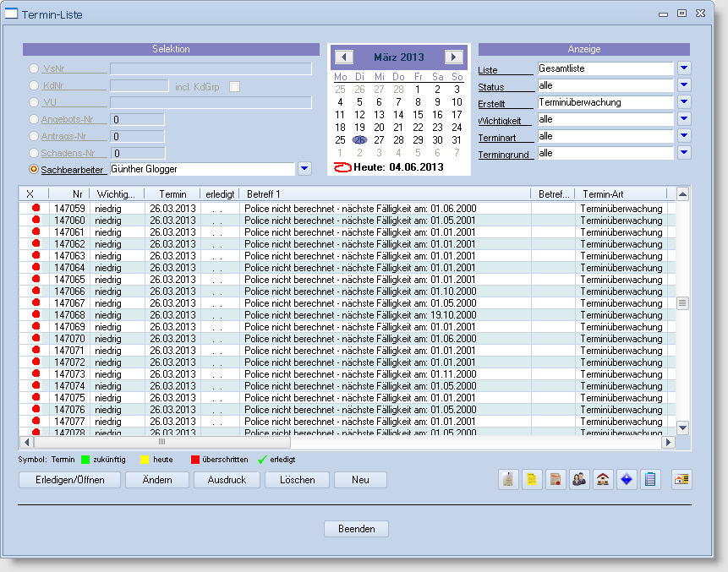Viewport: 728px width, 572px height.
Task: Select the Sachbearbeiter radio button
Action: click(34, 170)
